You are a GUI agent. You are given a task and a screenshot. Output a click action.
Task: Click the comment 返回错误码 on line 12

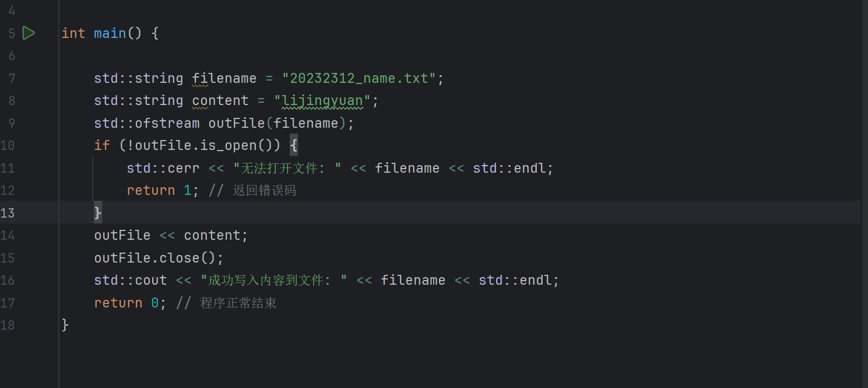(x=265, y=190)
